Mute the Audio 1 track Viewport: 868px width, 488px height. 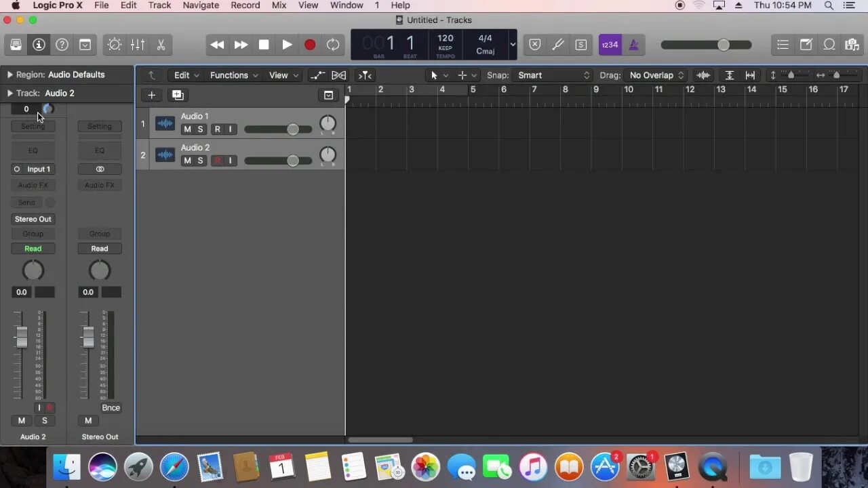pyautogui.click(x=187, y=129)
